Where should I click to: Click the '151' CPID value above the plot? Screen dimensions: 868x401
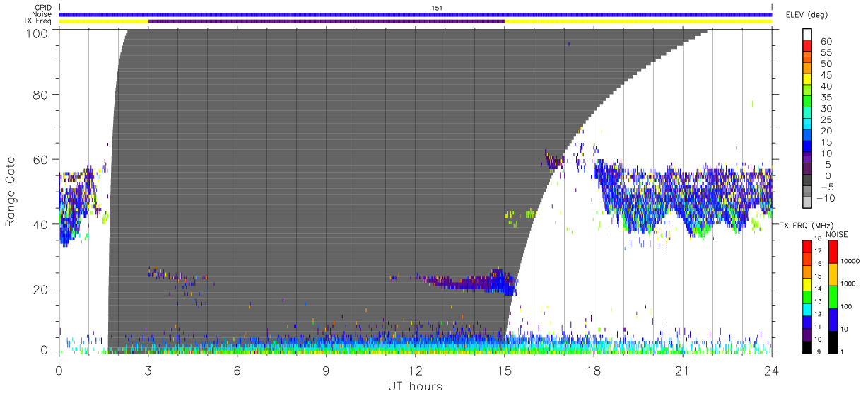click(438, 7)
